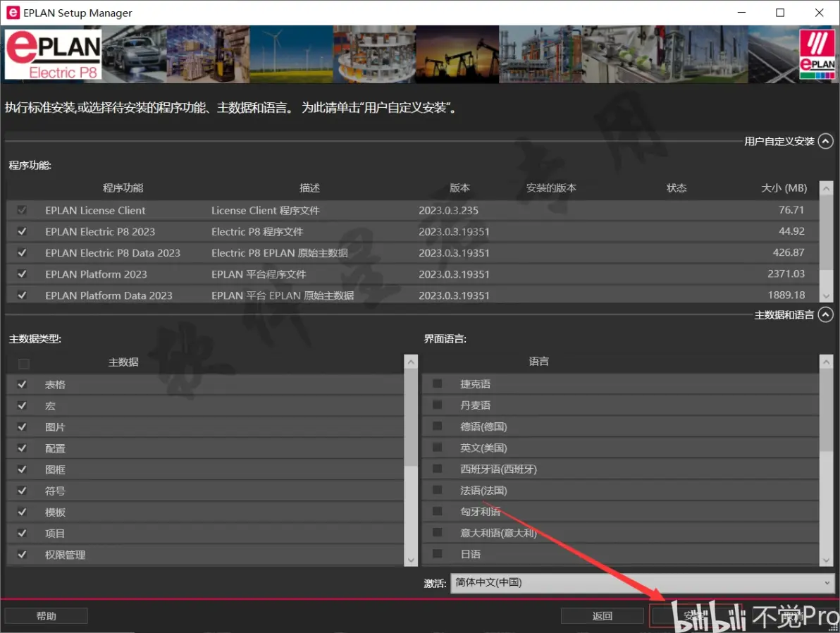Viewport: 840px width, 633px height.
Task: Toggle the select-all checkbox beside 主数据 header
Action: pos(23,364)
